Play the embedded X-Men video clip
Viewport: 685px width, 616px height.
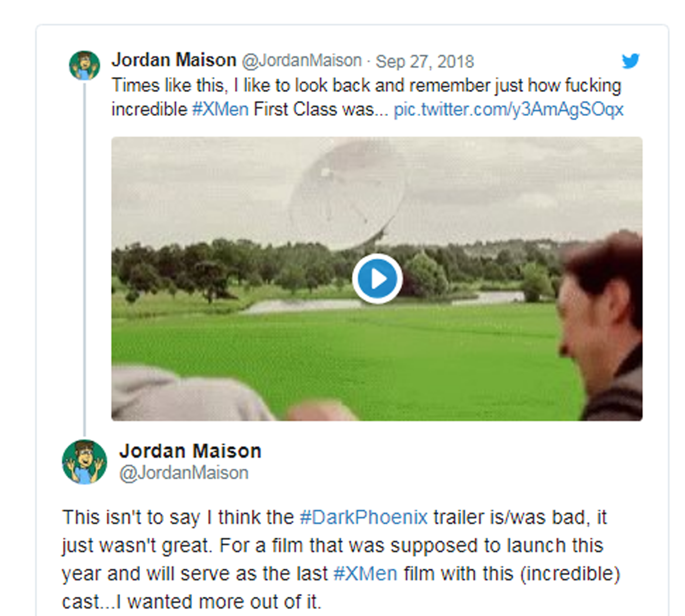(377, 279)
